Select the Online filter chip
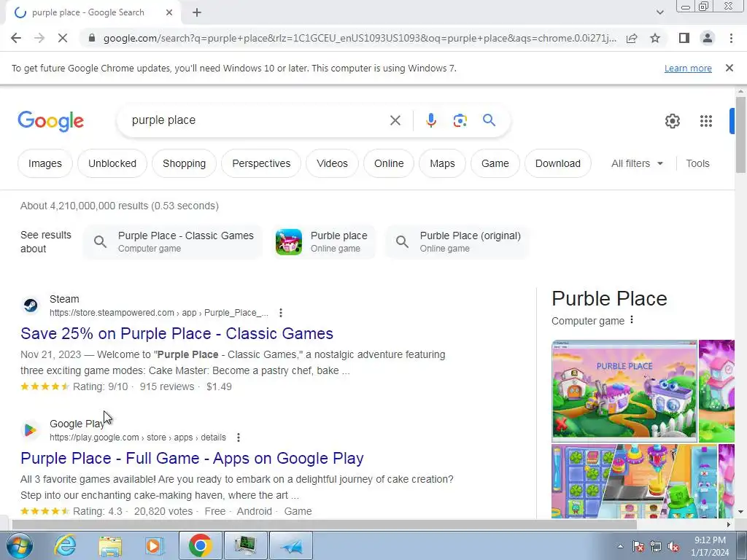The image size is (747, 560). pos(389,163)
